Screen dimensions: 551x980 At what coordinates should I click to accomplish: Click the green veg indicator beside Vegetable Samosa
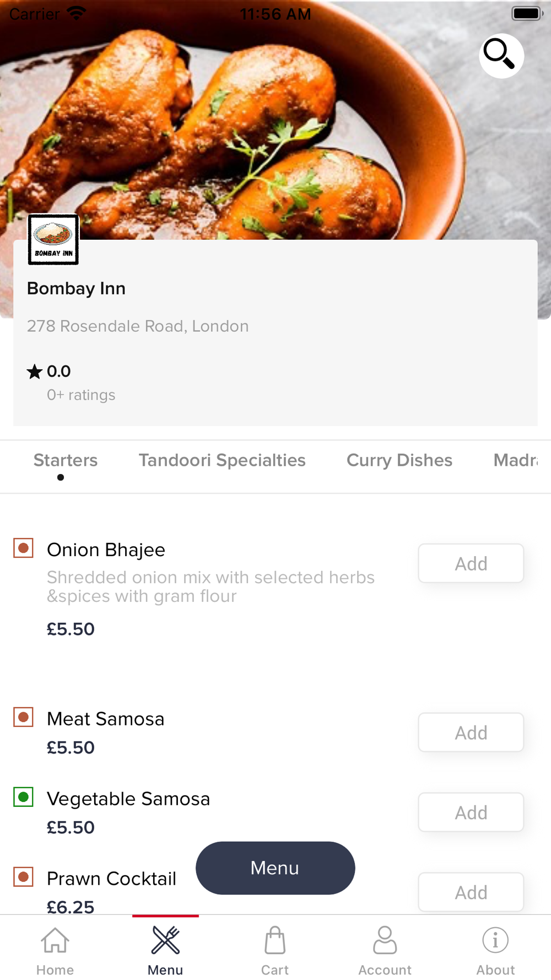point(24,797)
